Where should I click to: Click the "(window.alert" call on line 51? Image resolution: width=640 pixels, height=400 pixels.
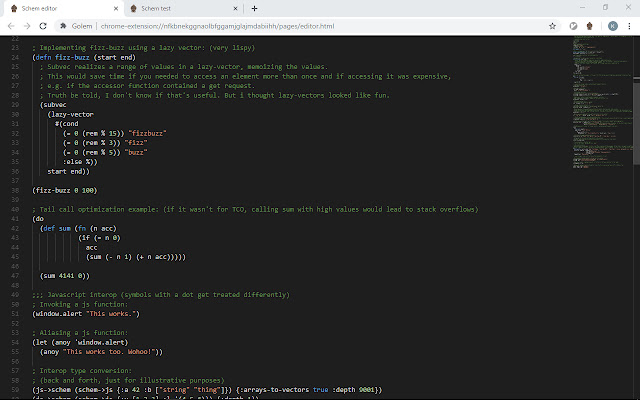(57, 314)
